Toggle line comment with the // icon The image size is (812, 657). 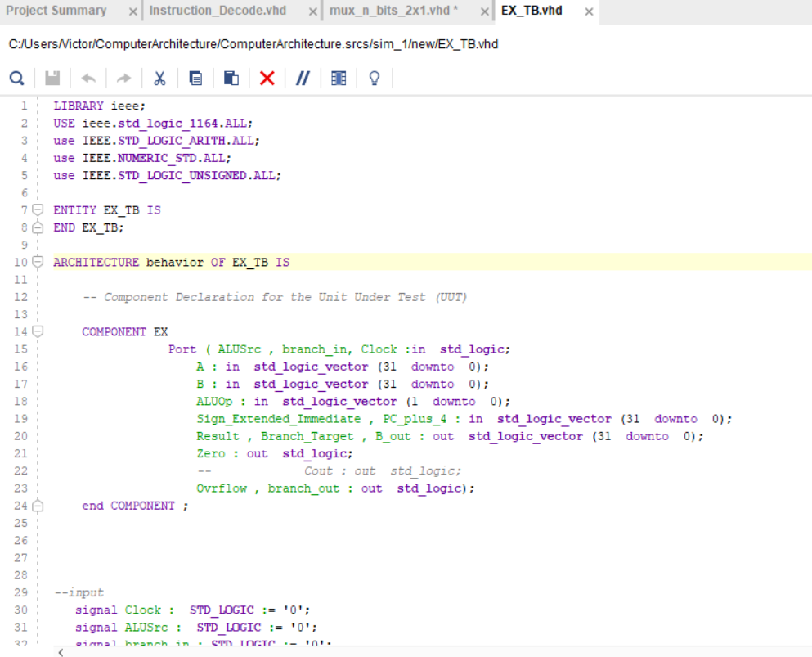[303, 78]
